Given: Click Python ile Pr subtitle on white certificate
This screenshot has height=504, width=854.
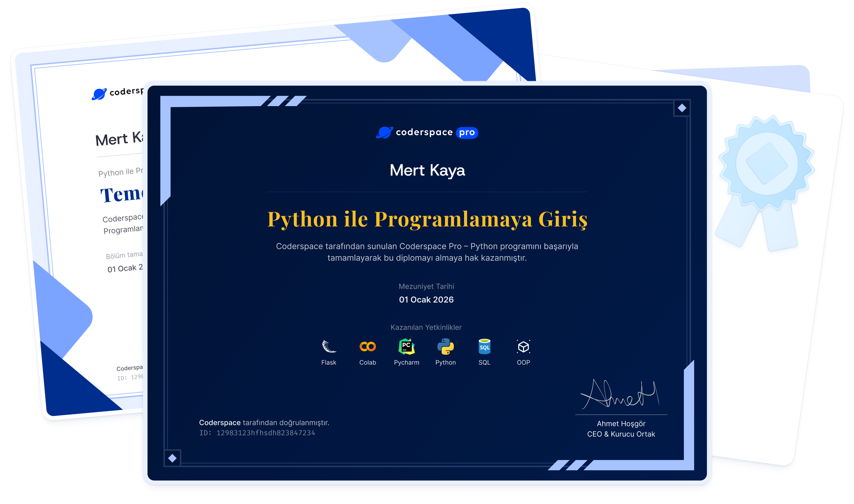Looking at the screenshot, I should coord(120,172).
